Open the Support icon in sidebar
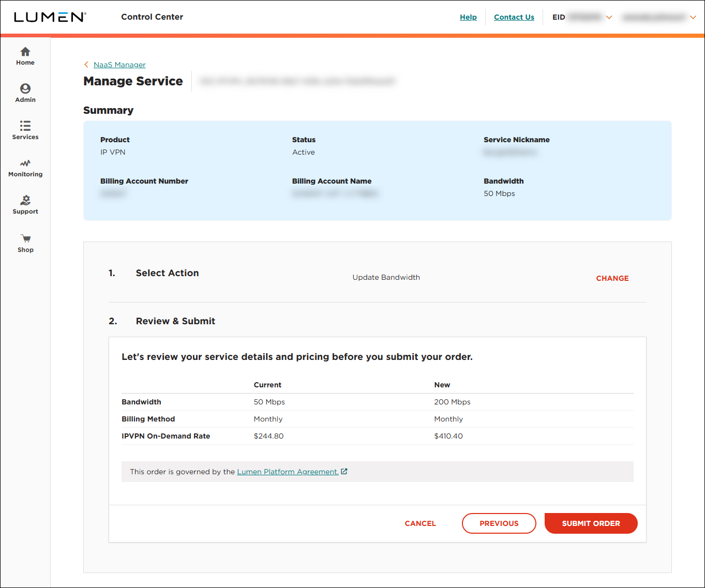Viewport: 705px width, 588px height. coord(25,200)
